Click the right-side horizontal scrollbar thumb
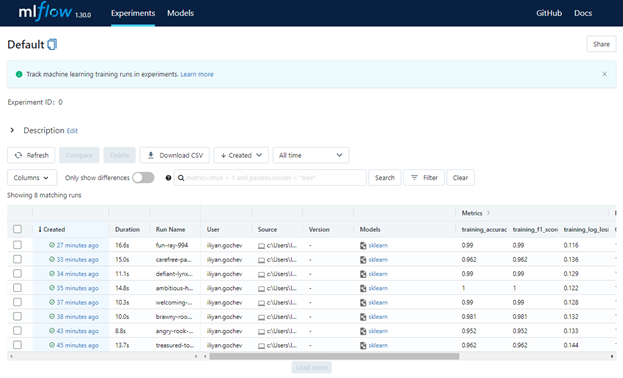623x378 pixels. [x=334, y=356]
